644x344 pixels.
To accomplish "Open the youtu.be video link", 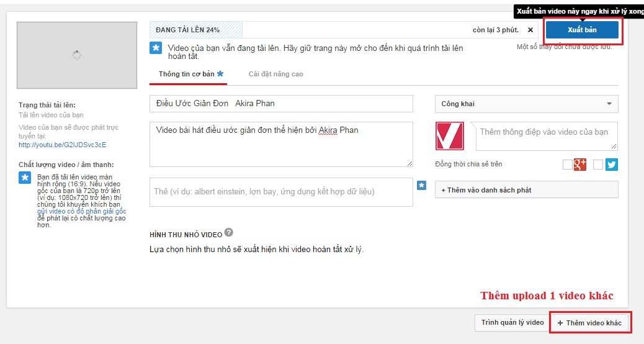I will pos(62,145).
